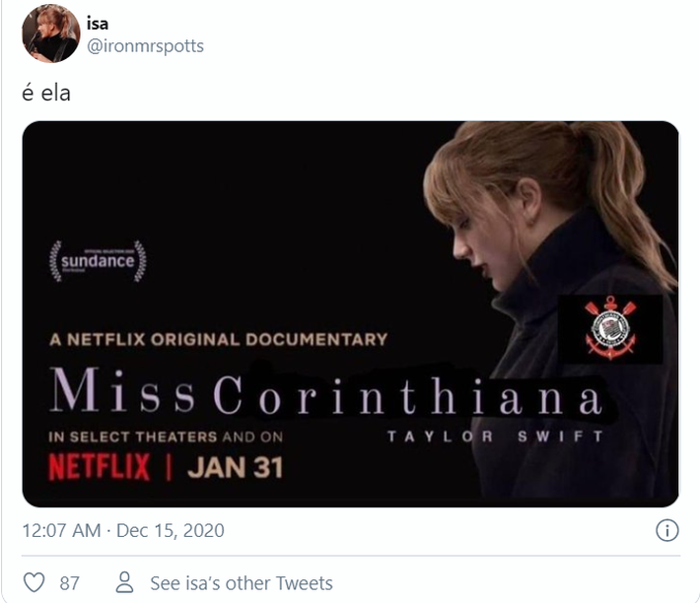Open the display name "isa" profile

point(98,24)
